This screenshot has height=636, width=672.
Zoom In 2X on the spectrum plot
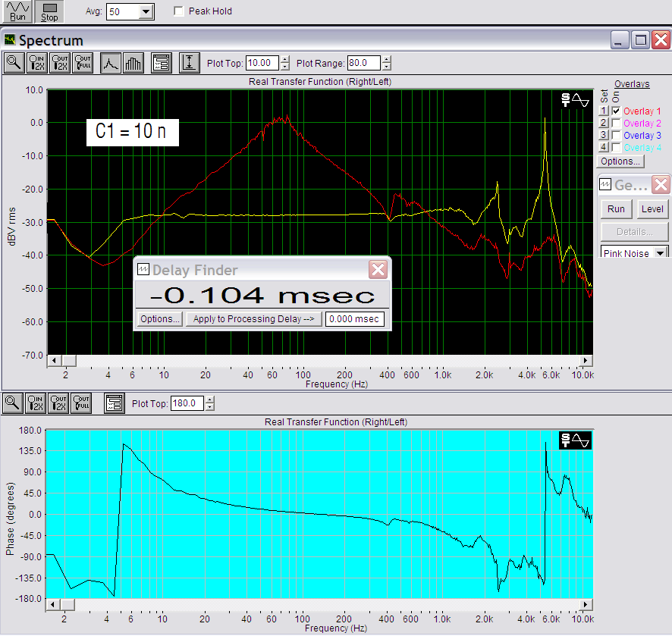(37, 63)
